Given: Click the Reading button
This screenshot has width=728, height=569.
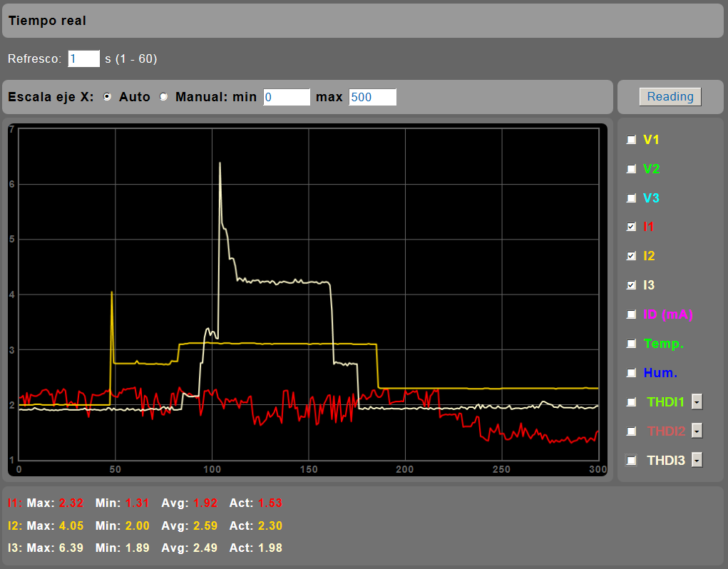Looking at the screenshot, I should 670,96.
